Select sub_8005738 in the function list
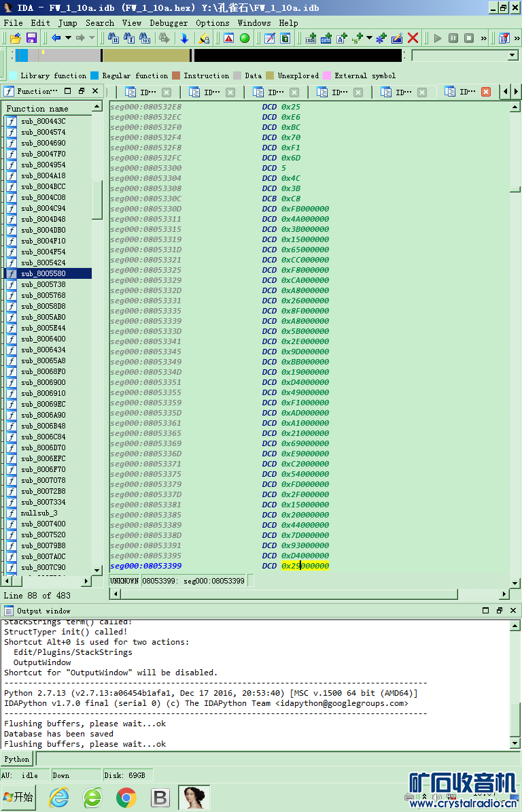The height and width of the screenshot is (812, 522). click(x=43, y=284)
